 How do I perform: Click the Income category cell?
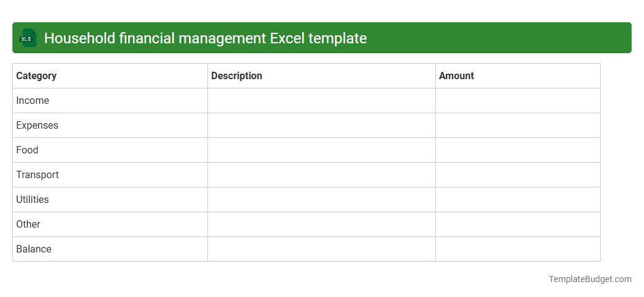[110, 100]
